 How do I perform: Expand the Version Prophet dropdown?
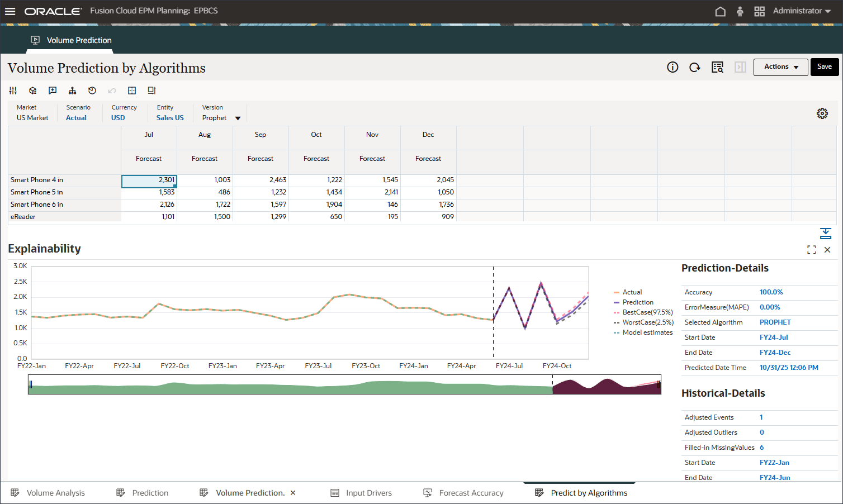pos(238,118)
